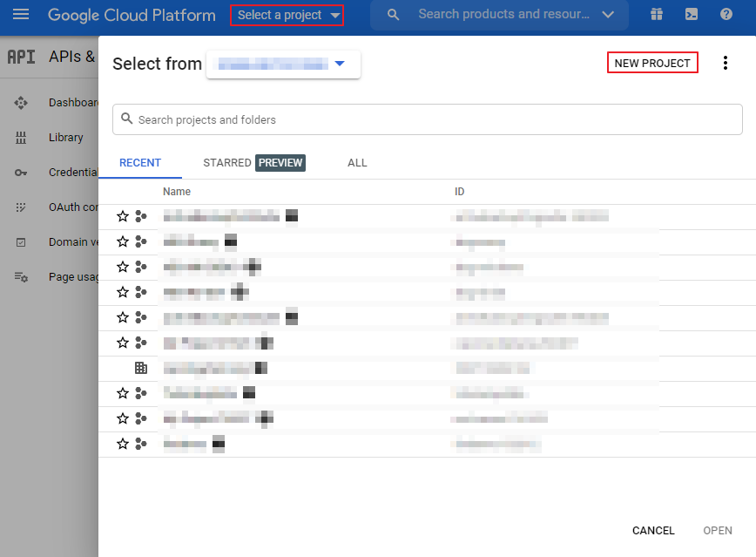The height and width of the screenshot is (557, 756).
Task: Click the NEW PROJECT button
Action: [652, 63]
